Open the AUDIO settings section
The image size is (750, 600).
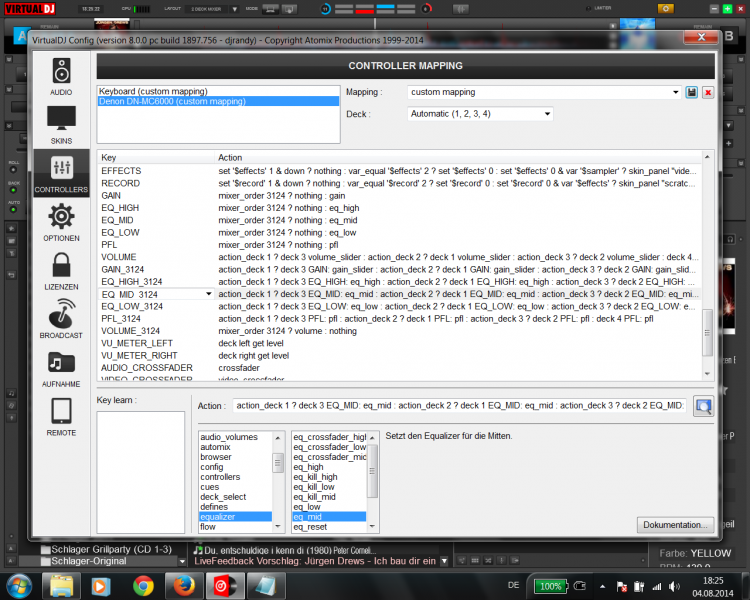(61, 77)
